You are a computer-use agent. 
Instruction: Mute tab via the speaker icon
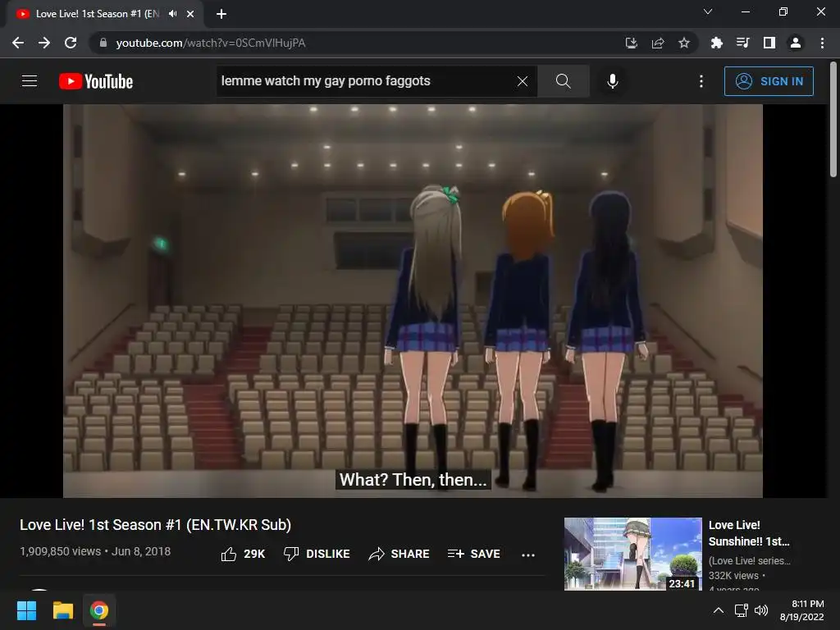tap(172, 14)
